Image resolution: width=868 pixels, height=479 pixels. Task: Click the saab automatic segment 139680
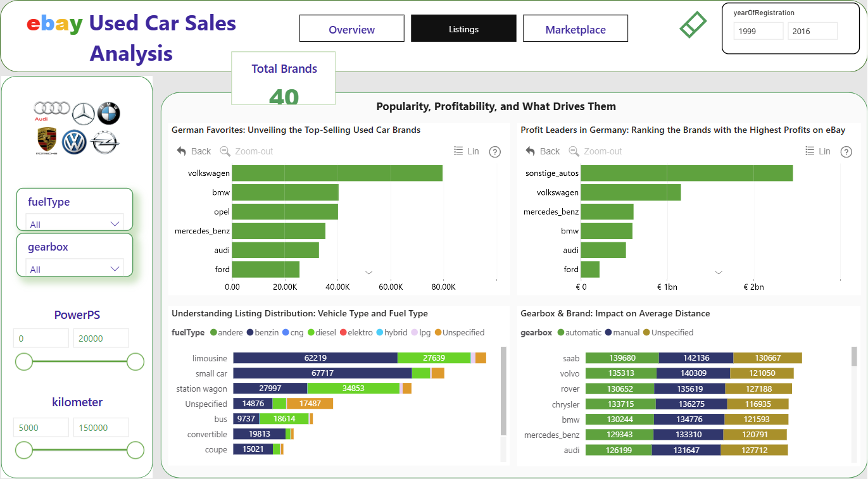[622, 358]
